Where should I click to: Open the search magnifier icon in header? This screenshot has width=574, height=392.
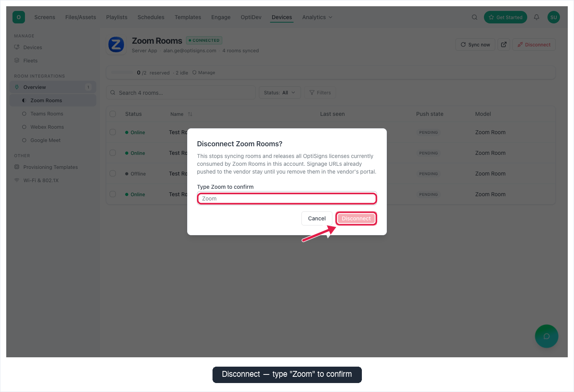[475, 17]
